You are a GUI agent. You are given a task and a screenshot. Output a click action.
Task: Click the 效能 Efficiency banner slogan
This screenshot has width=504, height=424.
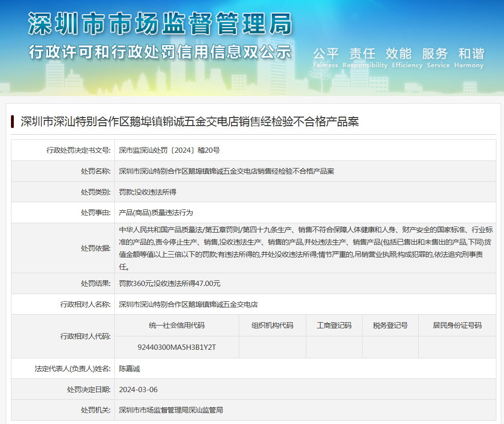[x=407, y=58]
